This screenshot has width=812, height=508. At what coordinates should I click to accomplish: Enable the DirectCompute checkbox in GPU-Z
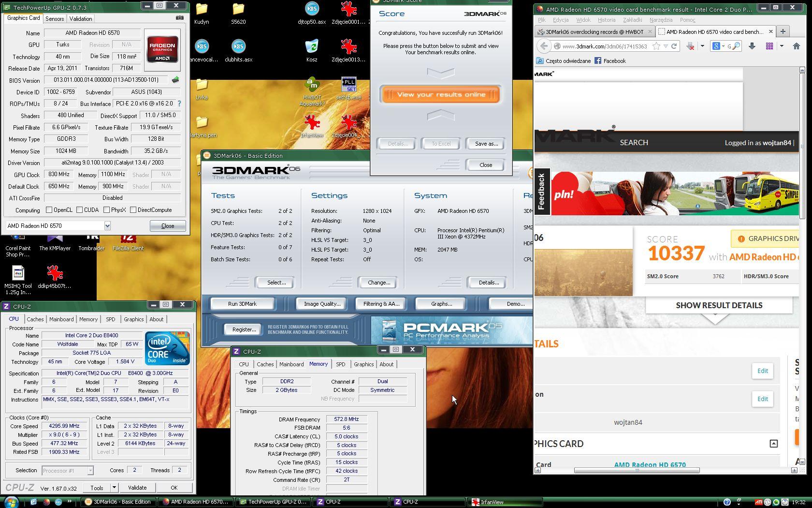tap(133, 210)
